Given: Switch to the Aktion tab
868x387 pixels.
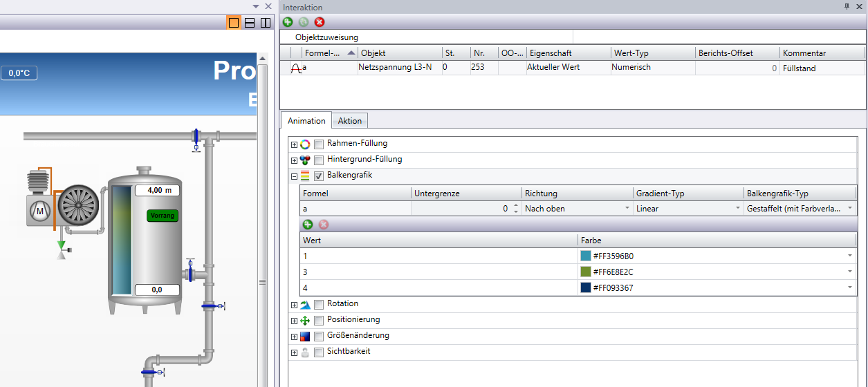Looking at the screenshot, I should tap(350, 121).
